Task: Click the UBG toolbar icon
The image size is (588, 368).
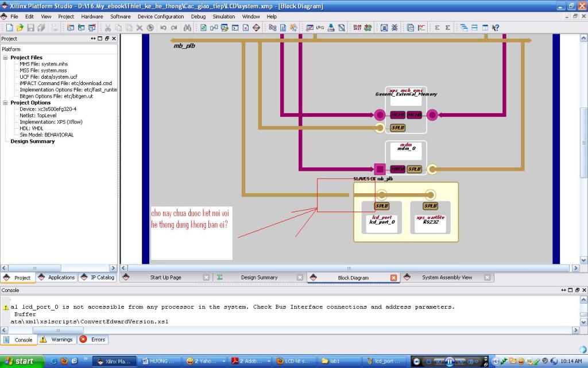Action: pos(320,28)
